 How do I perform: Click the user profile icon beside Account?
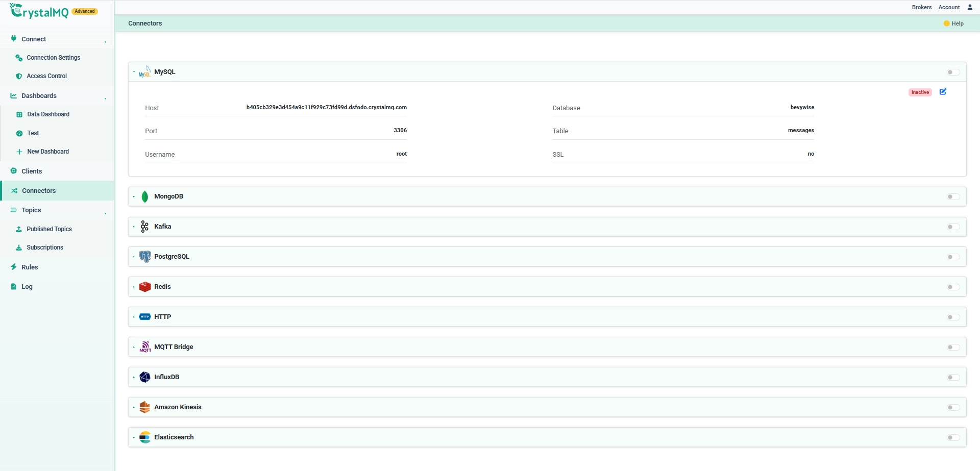[970, 7]
